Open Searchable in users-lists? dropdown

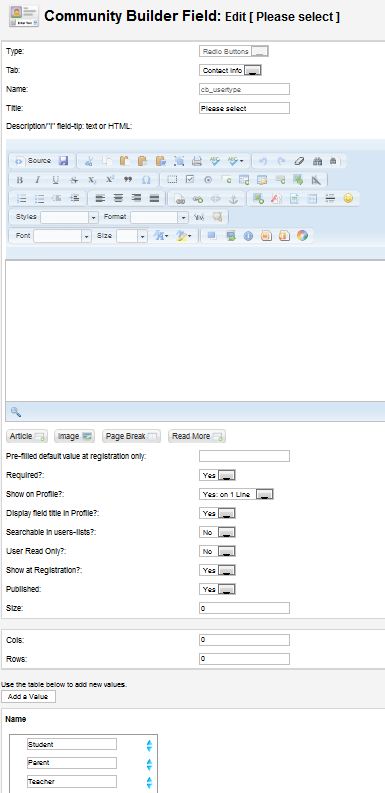point(218,533)
